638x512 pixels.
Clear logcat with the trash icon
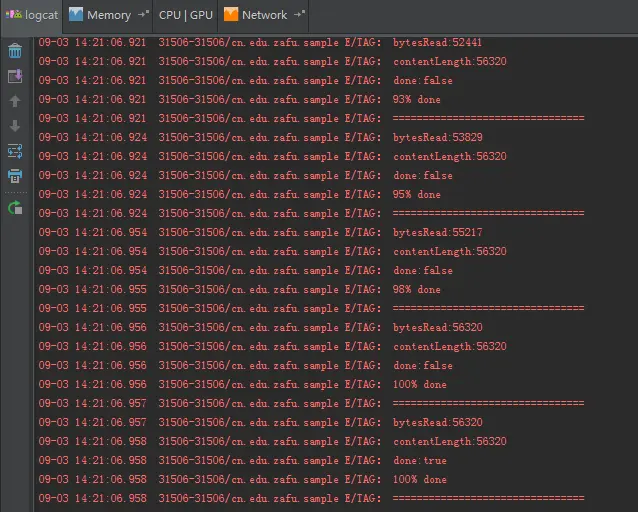pos(15,51)
